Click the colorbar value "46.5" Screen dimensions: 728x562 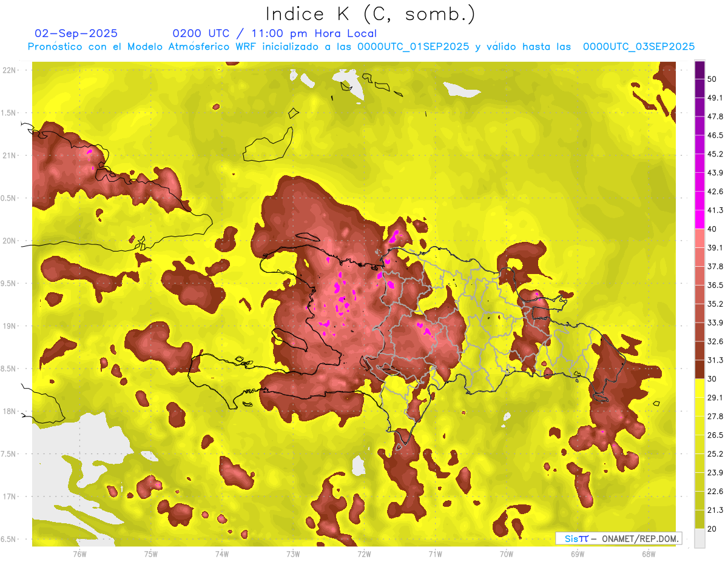(x=715, y=135)
